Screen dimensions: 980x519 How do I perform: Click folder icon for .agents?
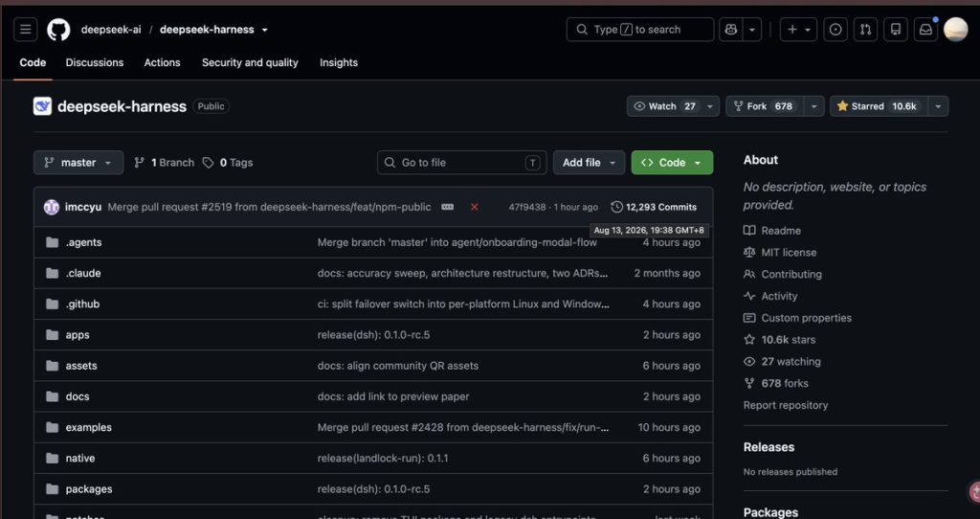53,242
